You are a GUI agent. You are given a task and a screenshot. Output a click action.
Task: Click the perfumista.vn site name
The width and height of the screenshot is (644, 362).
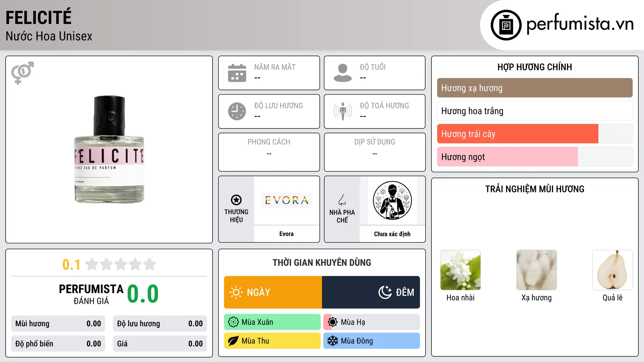(580, 24)
